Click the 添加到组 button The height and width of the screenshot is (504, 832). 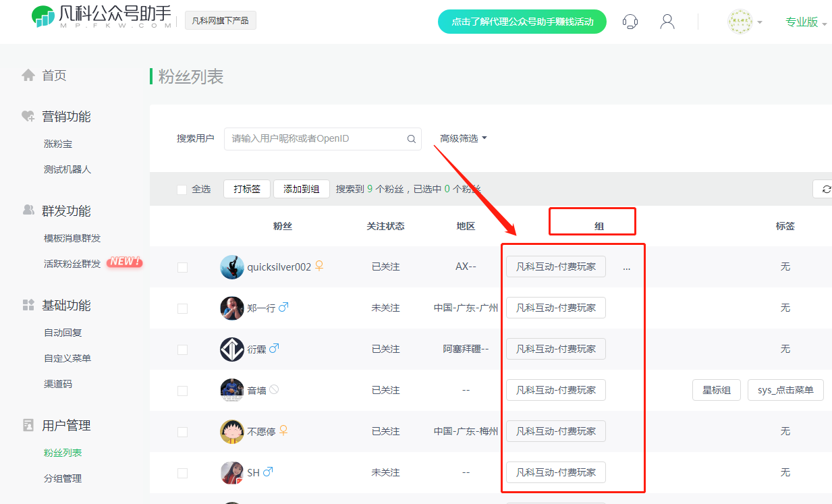tap(301, 189)
